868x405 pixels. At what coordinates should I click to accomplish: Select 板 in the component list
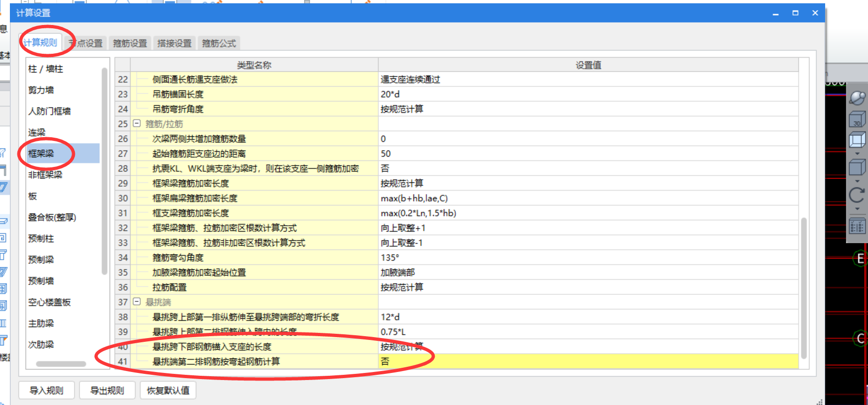tap(32, 196)
